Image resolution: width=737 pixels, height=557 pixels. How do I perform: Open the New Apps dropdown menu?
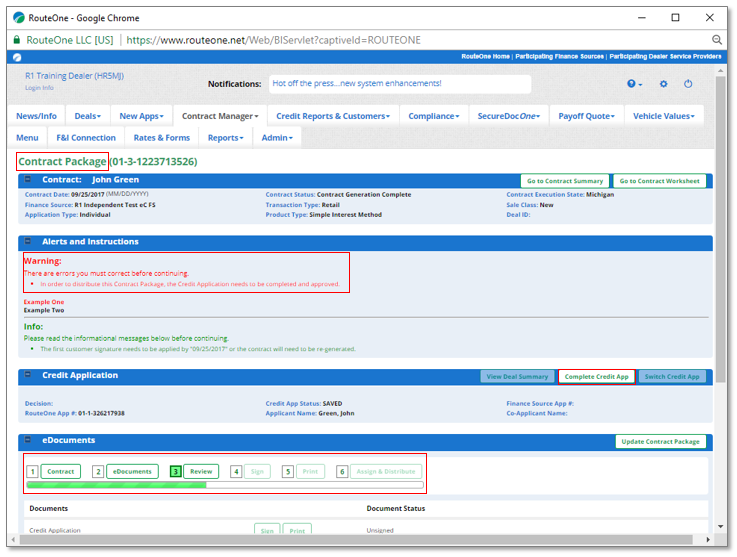pyautogui.click(x=141, y=116)
